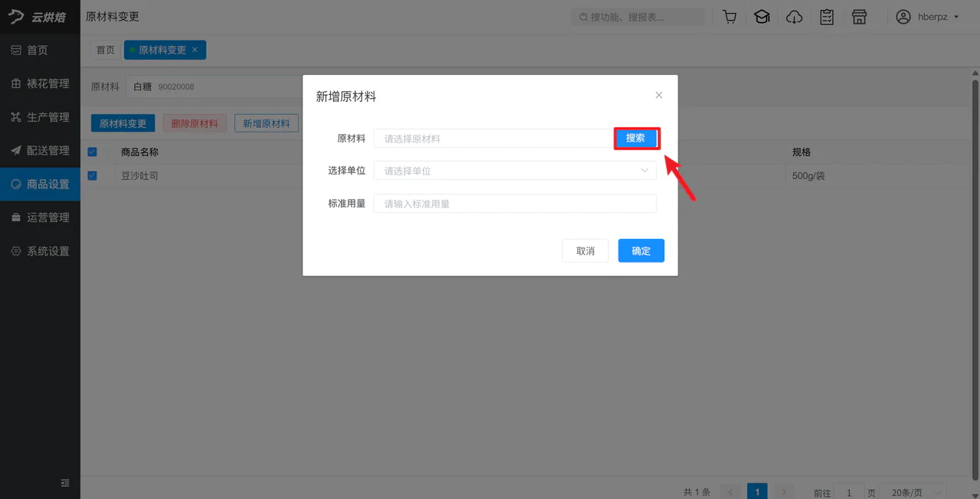This screenshot has width=980, height=499.
Task: Toggle the select-all checkbox in table header
Action: click(x=93, y=152)
